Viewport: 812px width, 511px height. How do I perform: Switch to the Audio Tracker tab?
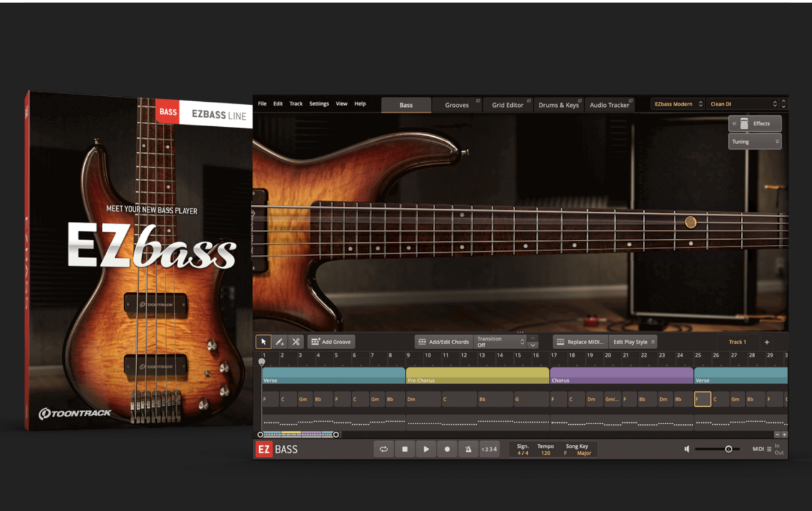point(609,105)
